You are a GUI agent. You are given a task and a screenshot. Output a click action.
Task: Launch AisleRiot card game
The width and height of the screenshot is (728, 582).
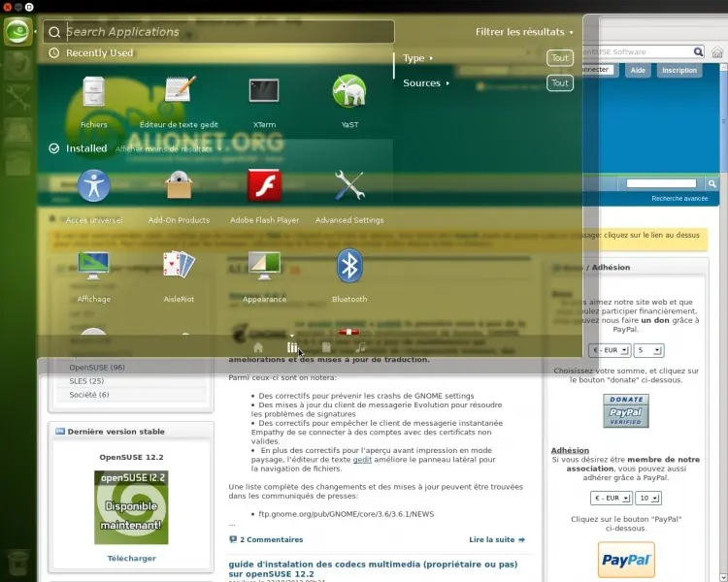coord(179,276)
